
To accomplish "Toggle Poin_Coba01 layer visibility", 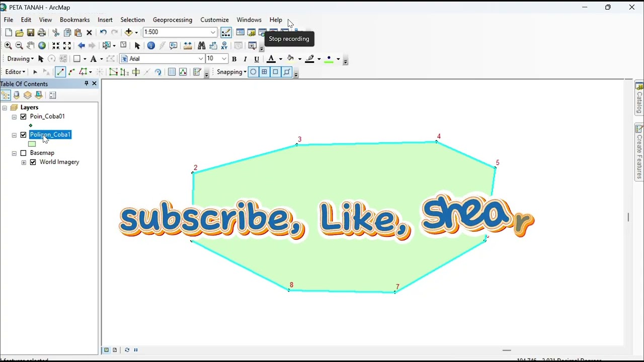I will [x=23, y=117].
